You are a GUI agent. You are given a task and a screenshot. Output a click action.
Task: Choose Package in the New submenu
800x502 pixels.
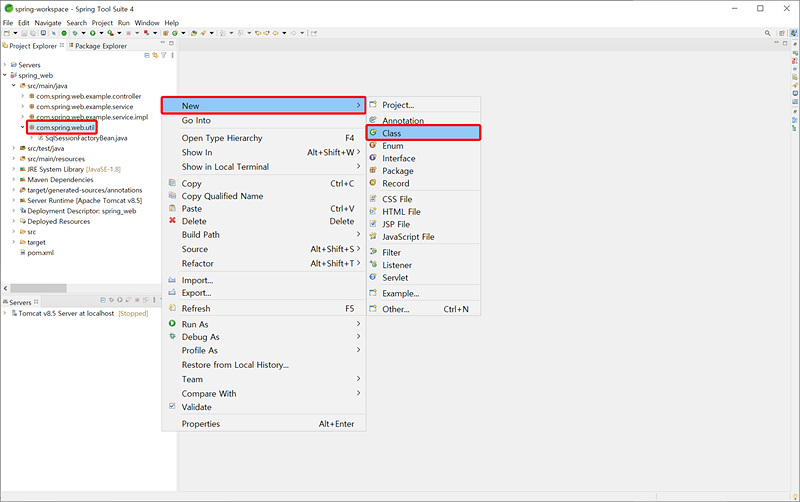(423, 170)
